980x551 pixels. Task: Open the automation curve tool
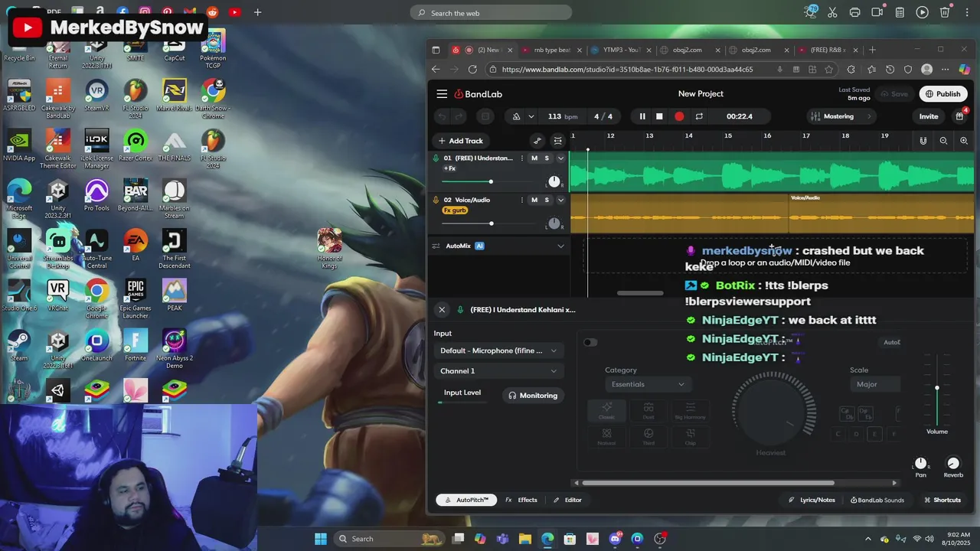(x=537, y=141)
